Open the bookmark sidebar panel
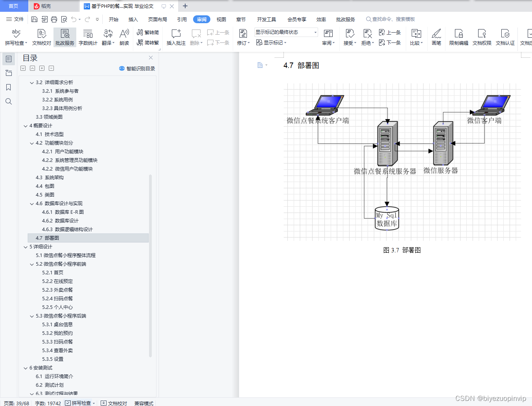The height and width of the screenshot is (406, 532). pyautogui.click(x=8, y=87)
